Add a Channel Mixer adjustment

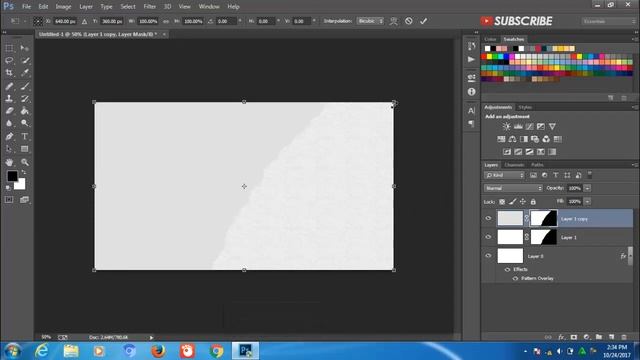pos(546,139)
